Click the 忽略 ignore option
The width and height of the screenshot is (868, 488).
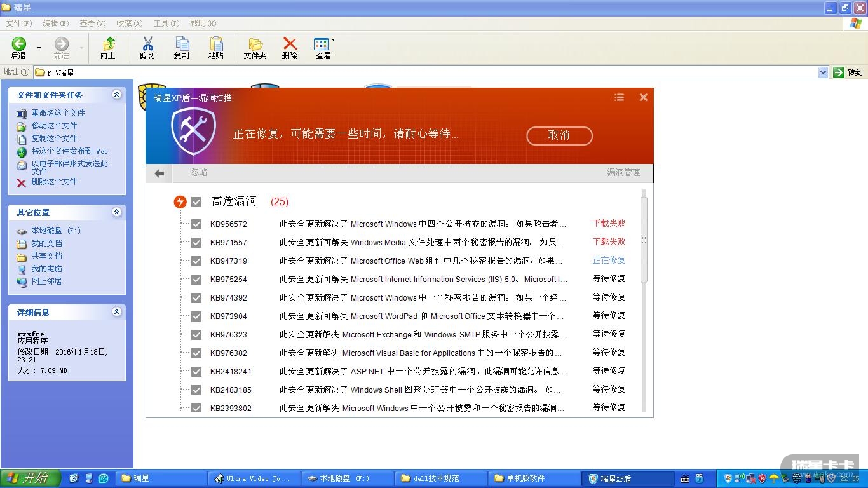(x=200, y=173)
